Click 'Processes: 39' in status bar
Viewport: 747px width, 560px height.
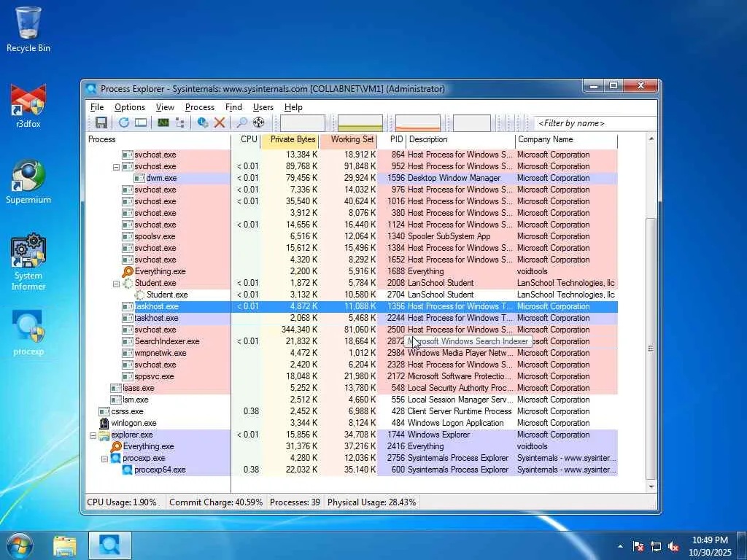(295, 502)
